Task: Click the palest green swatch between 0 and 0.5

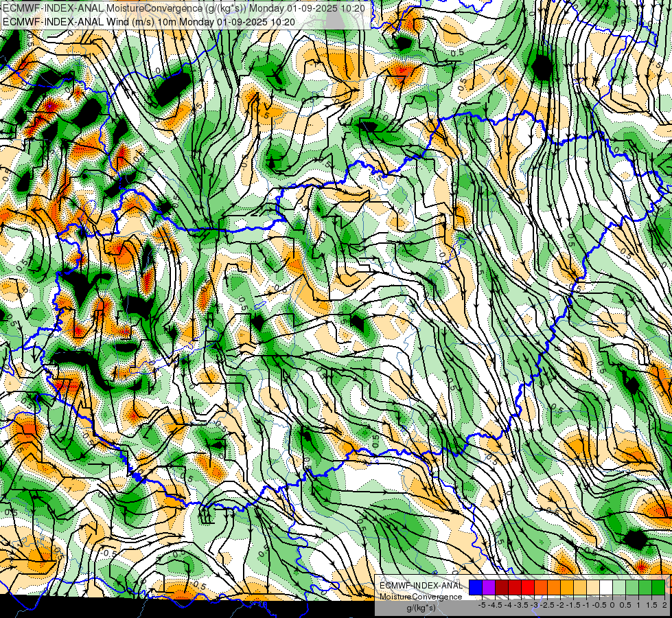Action: pos(619,587)
